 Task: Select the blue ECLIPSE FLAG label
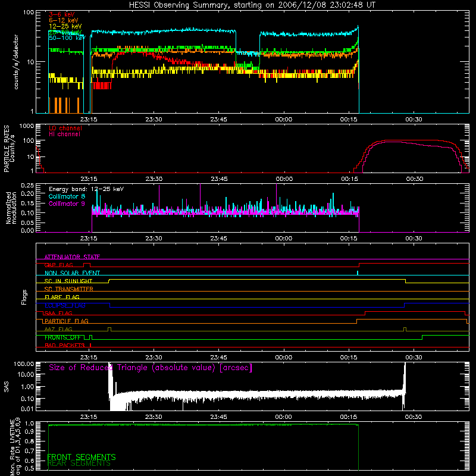click(65, 305)
